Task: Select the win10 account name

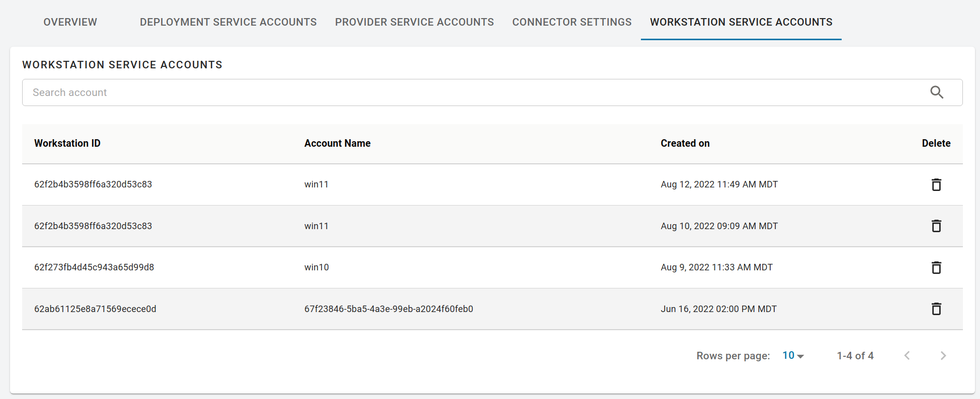Action: coord(316,267)
